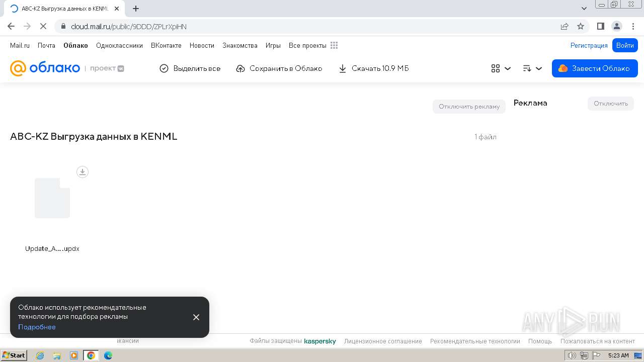Open Игры in top navigation
This screenshot has height=362, width=644.
[x=273, y=45]
